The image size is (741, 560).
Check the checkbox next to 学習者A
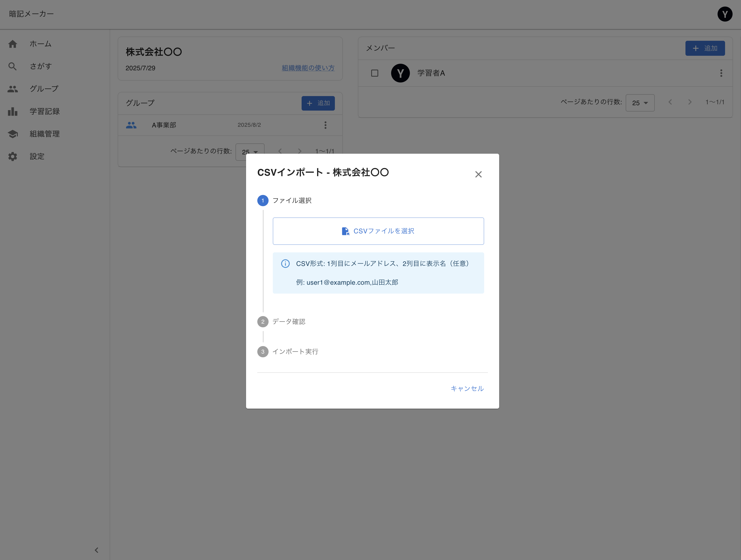[x=374, y=73]
